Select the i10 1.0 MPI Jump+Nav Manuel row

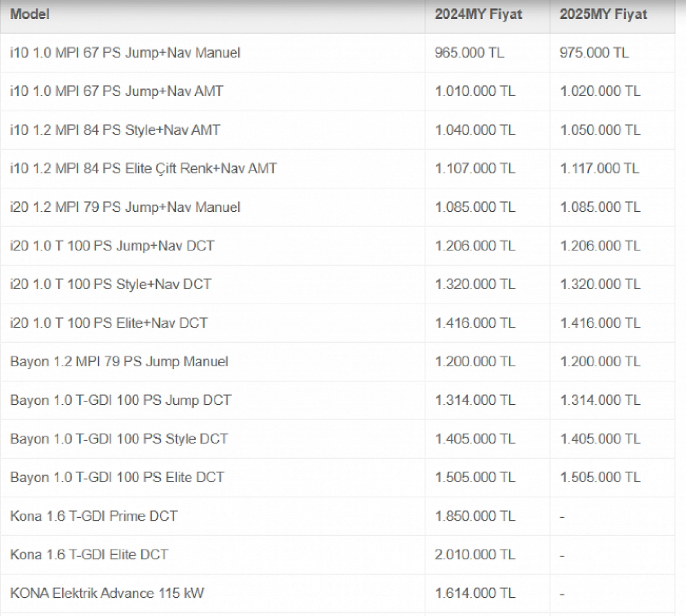tap(125, 53)
